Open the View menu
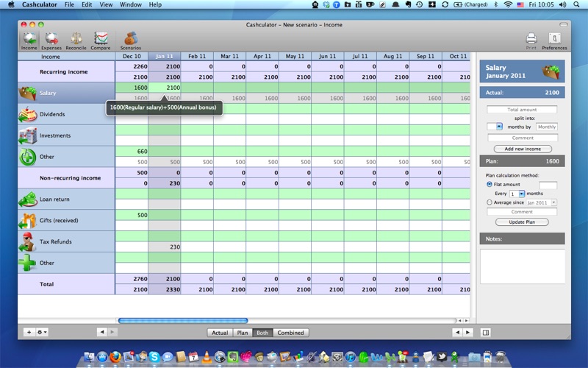This screenshot has height=368, width=588. tap(107, 4)
